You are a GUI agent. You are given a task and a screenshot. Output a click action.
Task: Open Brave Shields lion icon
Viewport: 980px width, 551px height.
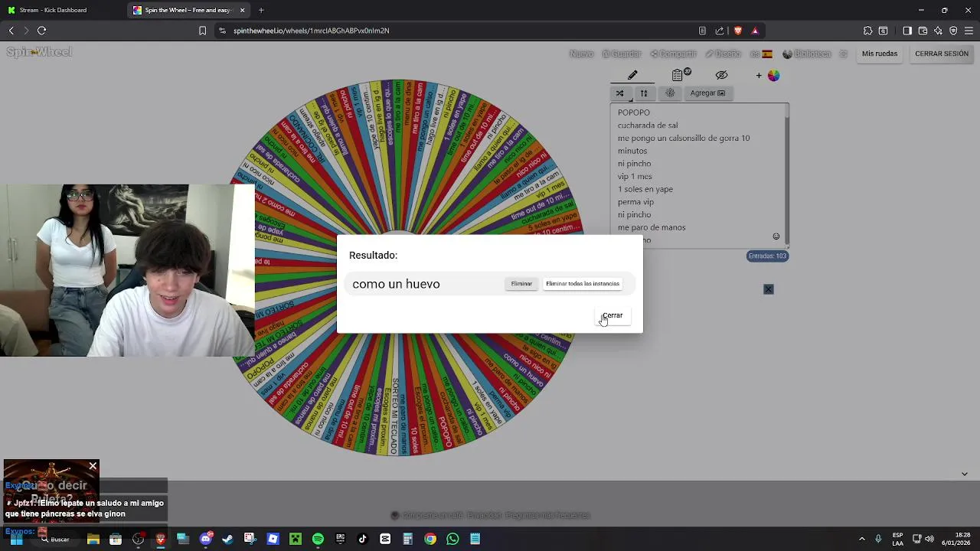click(738, 31)
